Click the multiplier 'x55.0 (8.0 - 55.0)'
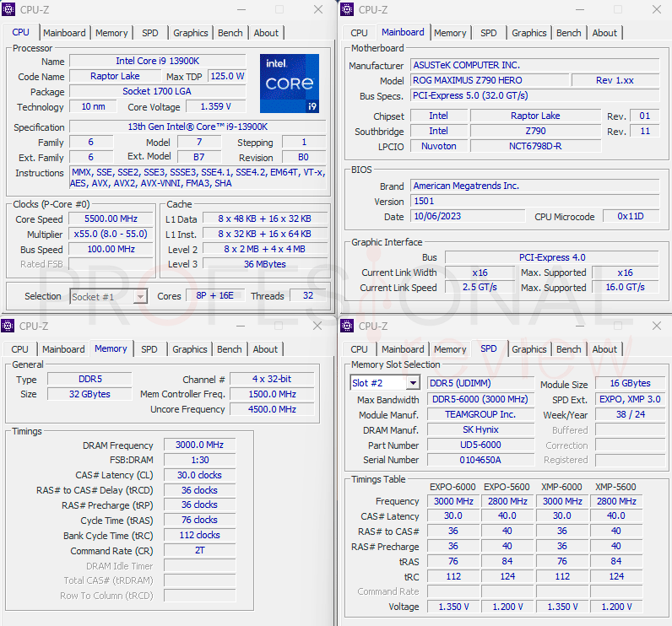The width and height of the screenshot is (672, 626). point(111,234)
